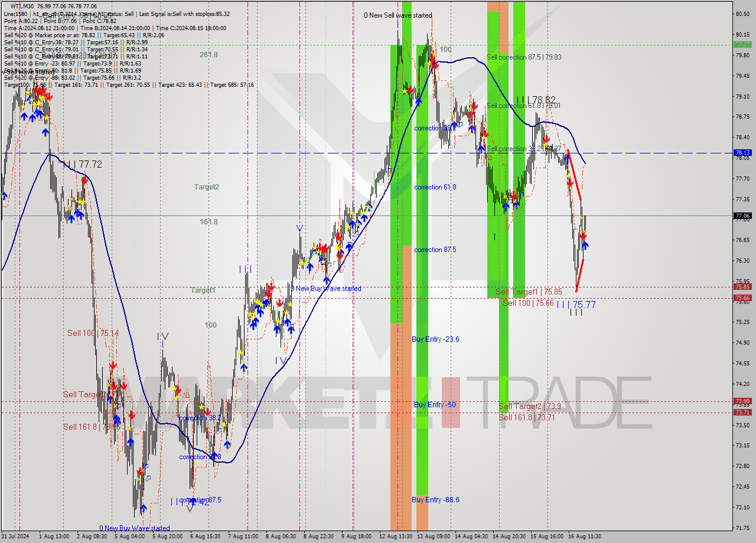Select the 72.10 price axis value
Image resolution: width=756 pixels, height=543 pixels.
click(x=742, y=507)
